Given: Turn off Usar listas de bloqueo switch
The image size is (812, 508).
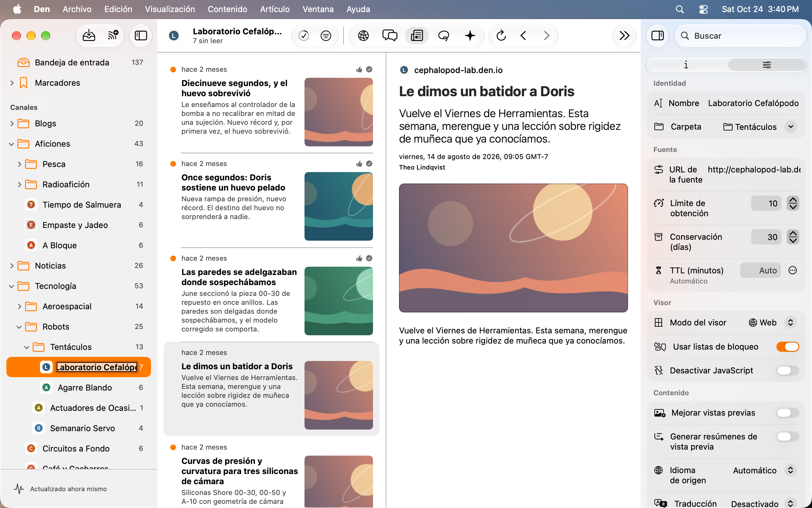Looking at the screenshot, I should point(788,346).
